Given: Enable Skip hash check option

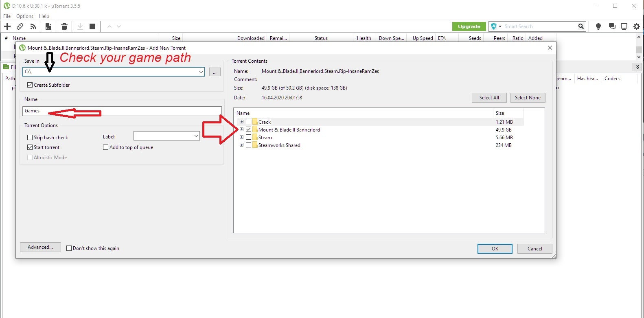Looking at the screenshot, I should tap(30, 138).
